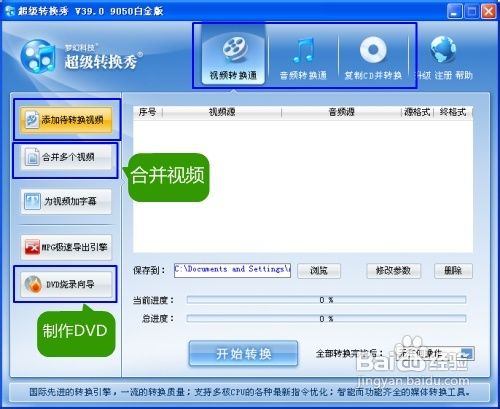Click the 修改参数 button

tap(394, 271)
